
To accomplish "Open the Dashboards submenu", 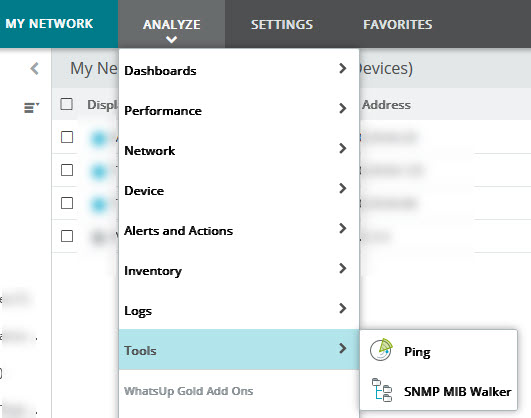I will click(x=239, y=70).
